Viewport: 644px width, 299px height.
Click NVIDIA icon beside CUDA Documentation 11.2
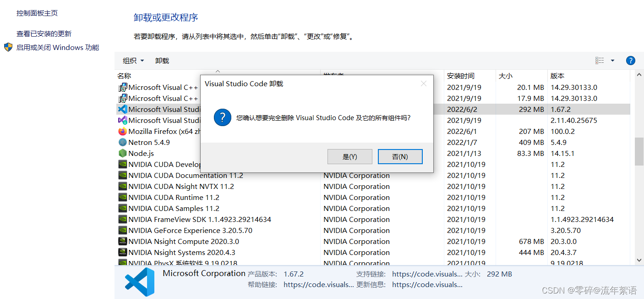(x=122, y=175)
